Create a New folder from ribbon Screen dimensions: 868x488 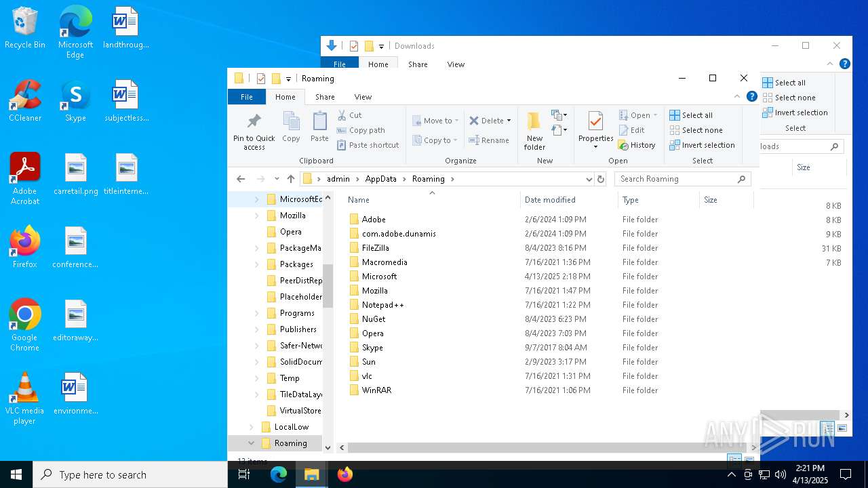pyautogui.click(x=534, y=132)
